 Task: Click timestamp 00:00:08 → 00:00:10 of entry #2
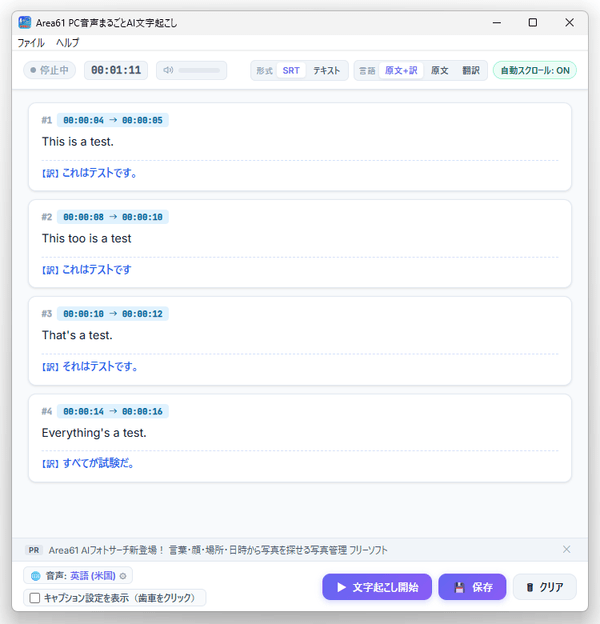coord(113,217)
